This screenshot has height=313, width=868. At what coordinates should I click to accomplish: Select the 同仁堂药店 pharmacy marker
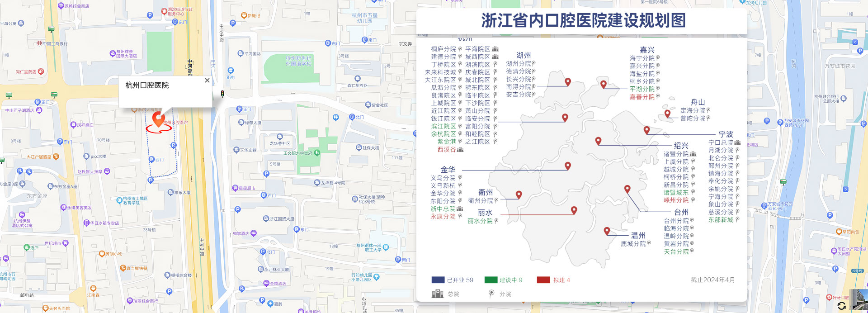41,71
